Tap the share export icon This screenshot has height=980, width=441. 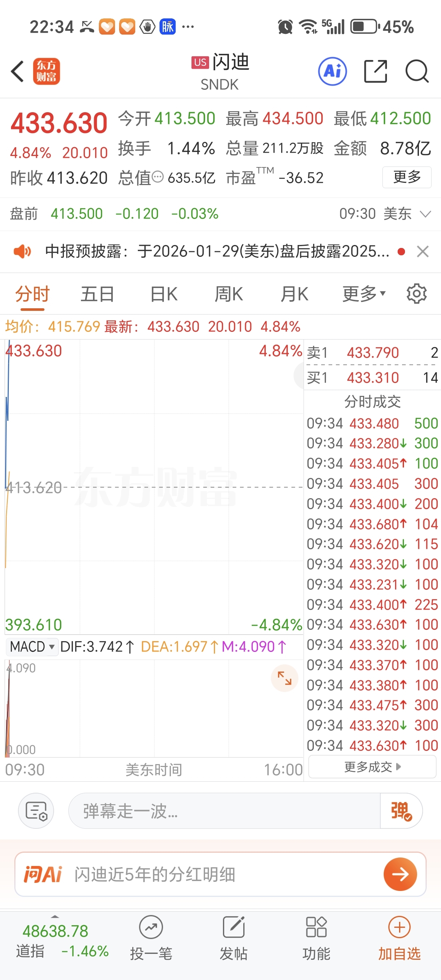pos(375,71)
